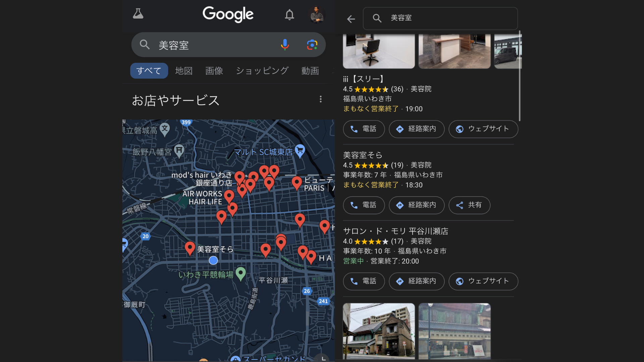Click the Google logo

228,14
